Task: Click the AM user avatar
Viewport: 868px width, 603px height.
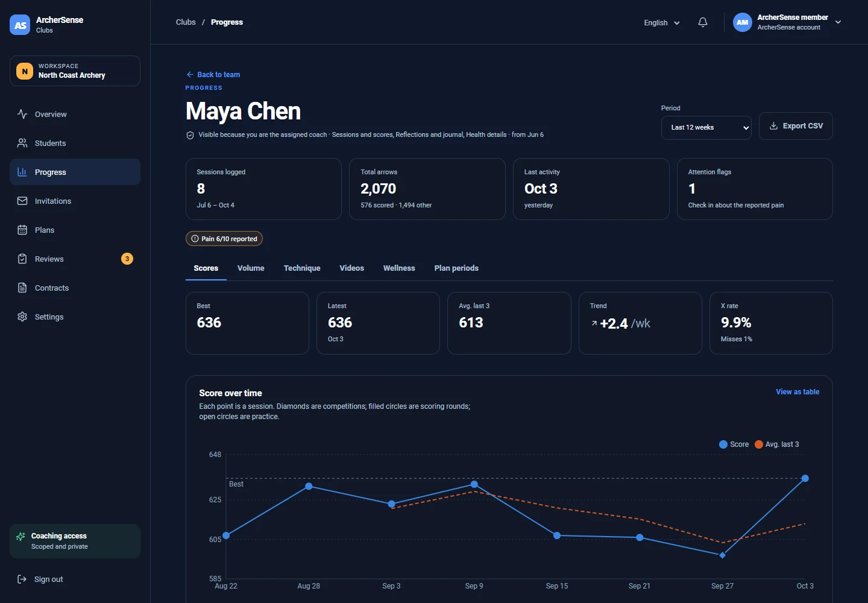Action: pos(743,22)
